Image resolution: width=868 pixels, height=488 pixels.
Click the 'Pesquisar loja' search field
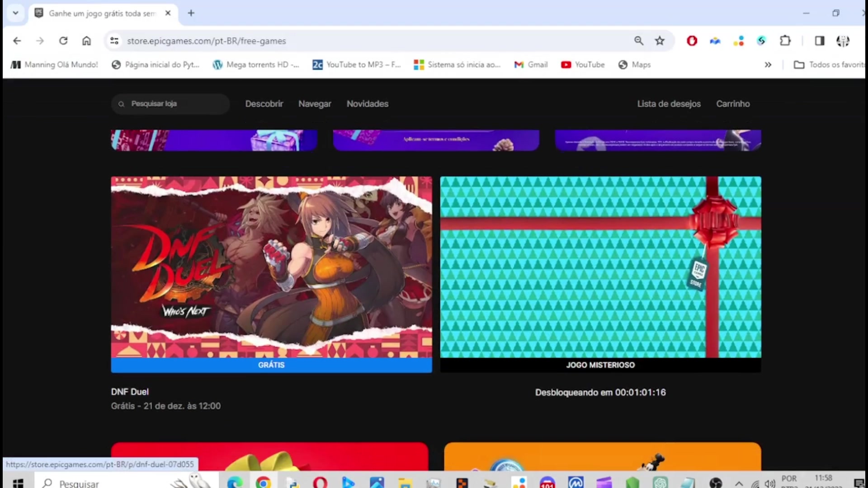(170, 103)
